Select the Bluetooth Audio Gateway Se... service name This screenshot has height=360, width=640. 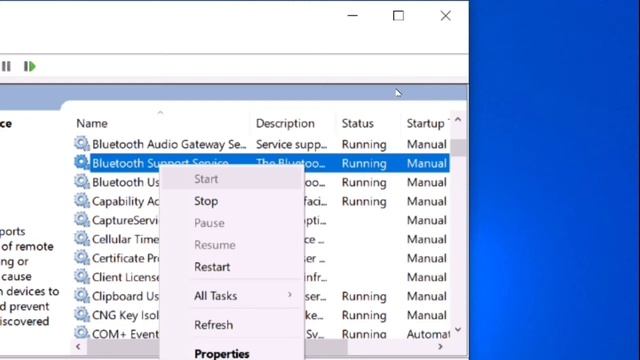pos(169,144)
